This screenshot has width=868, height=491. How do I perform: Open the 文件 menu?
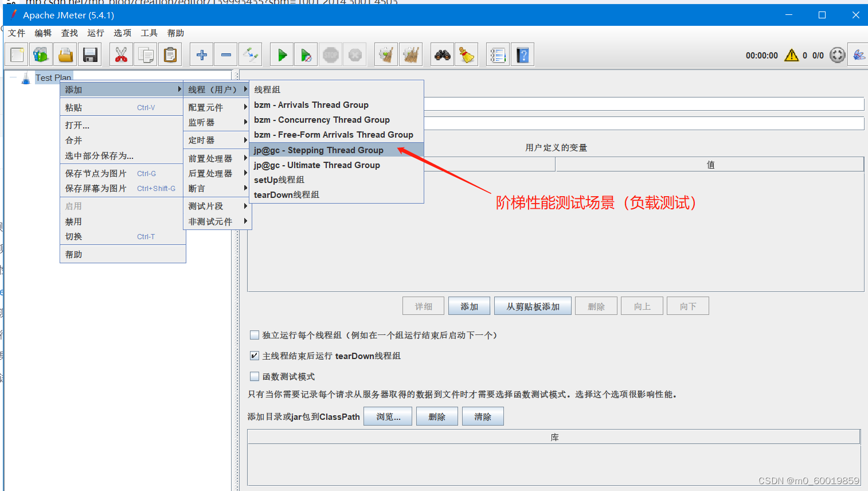point(17,33)
